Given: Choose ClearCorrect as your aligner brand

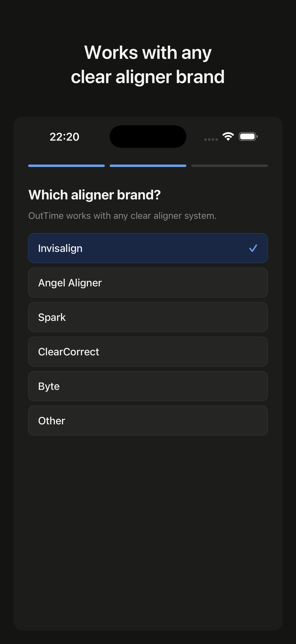Looking at the screenshot, I should coord(148,351).
